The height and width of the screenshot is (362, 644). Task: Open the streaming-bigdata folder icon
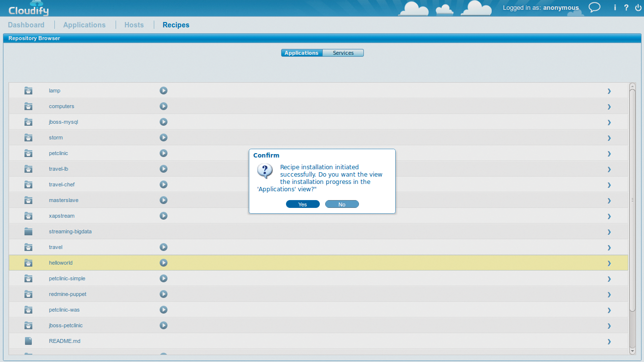click(x=28, y=231)
